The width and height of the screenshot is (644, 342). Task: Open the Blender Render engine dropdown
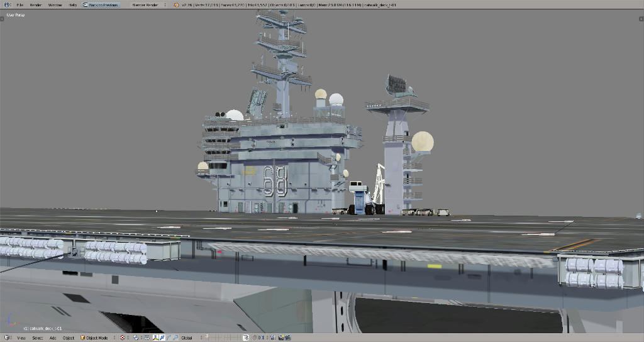pos(147,5)
